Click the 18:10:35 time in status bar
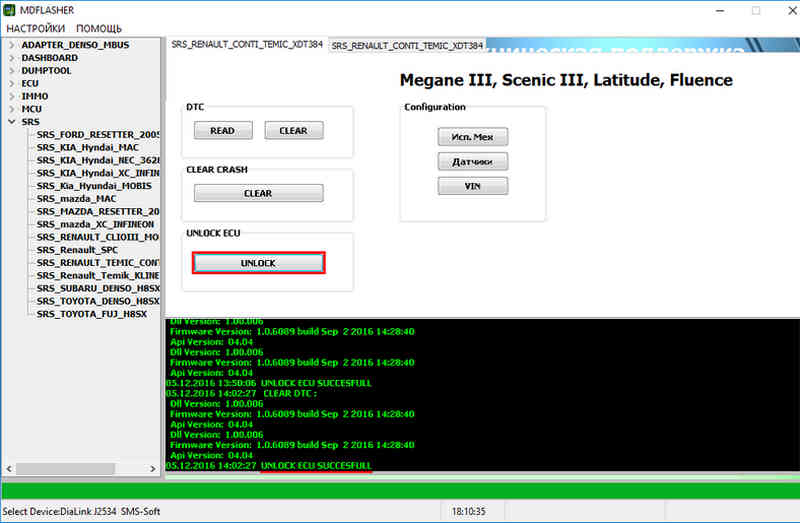800x523 pixels. tap(468, 511)
